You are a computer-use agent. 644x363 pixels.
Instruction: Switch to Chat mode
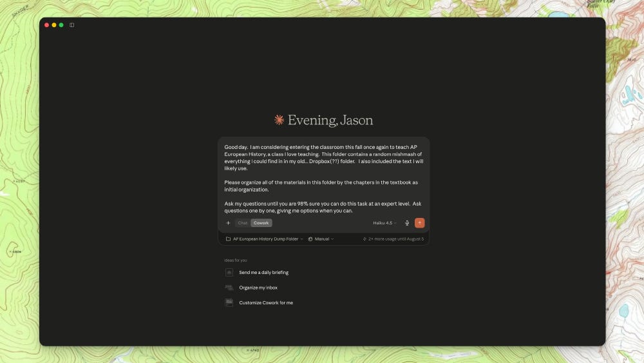[x=242, y=223]
